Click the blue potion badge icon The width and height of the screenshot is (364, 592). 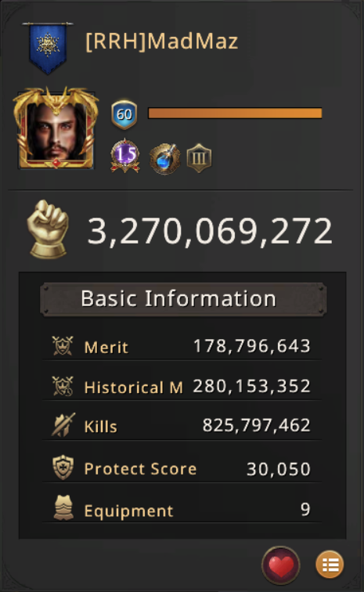tap(164, 159)
